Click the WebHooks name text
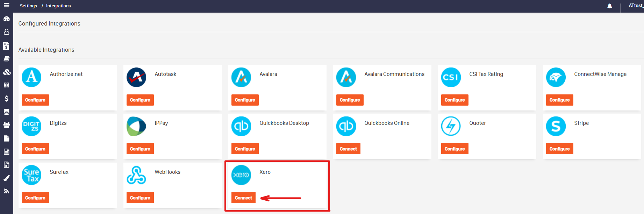 [x=167, y=172]
